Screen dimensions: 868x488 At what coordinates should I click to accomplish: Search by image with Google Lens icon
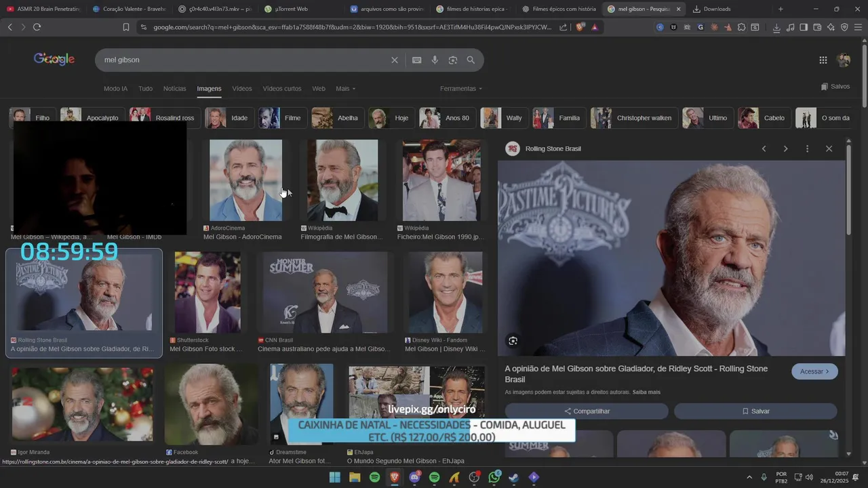click(452, 60)
